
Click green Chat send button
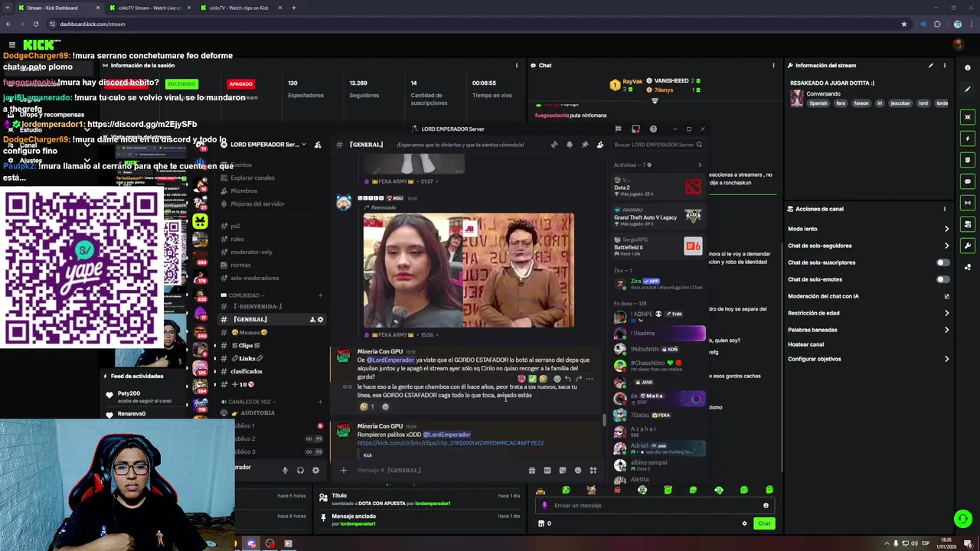click(x=764, y=523)
